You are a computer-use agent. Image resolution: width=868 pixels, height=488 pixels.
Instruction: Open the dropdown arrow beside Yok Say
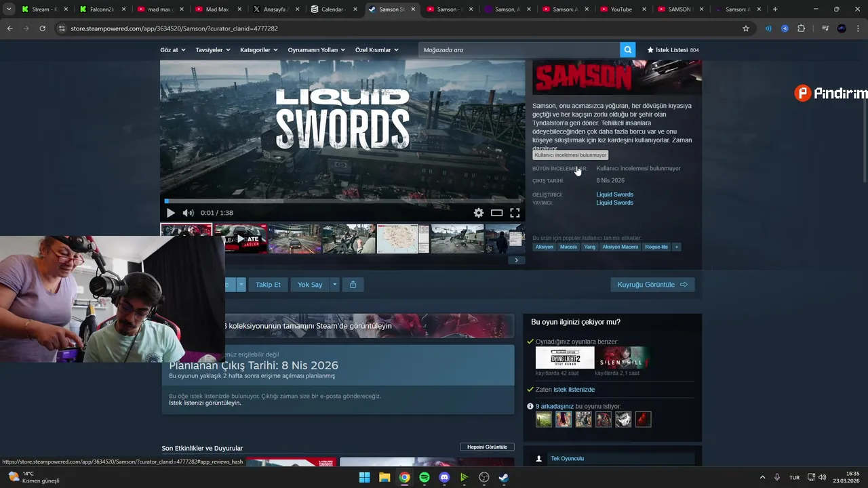(x=334, y=285)
